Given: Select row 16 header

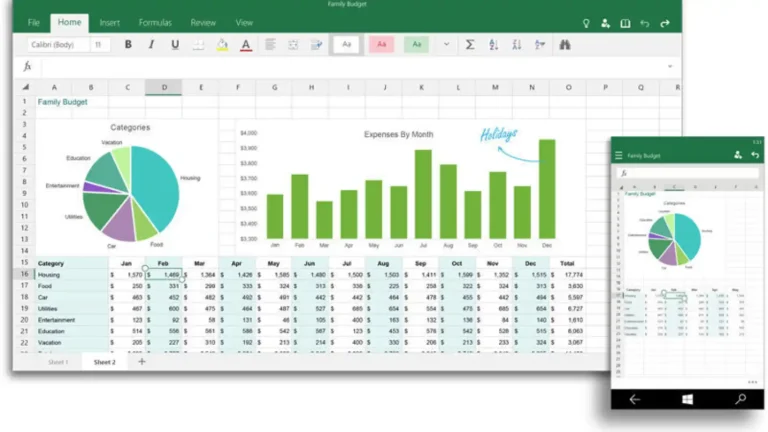Looking at the screenshot, I should click(x=24, y=274).
